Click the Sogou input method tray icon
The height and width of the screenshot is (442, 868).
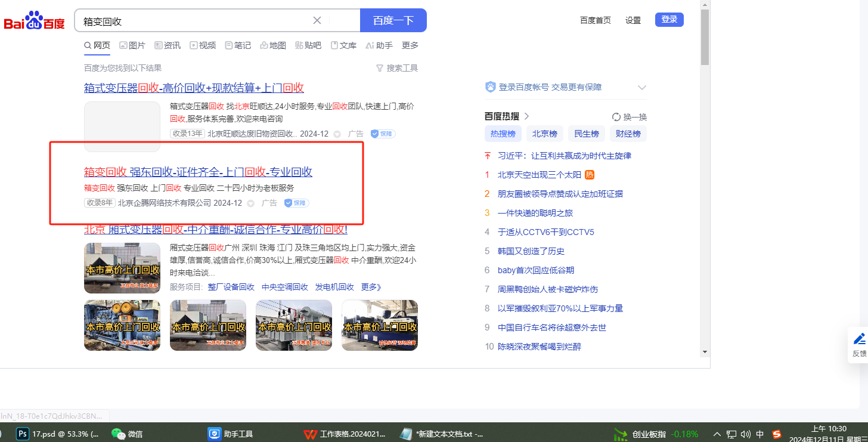click(777, 434)
